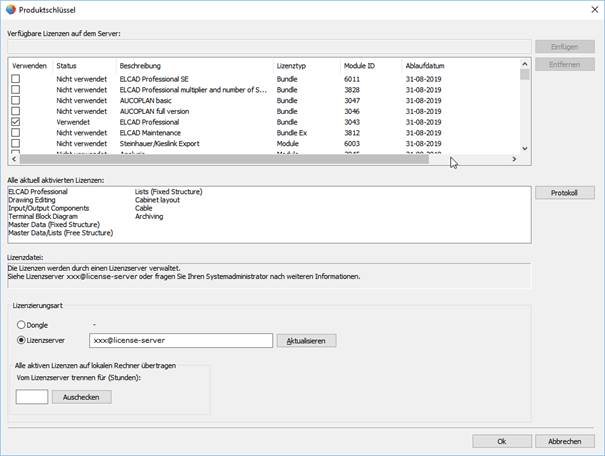Click the horizontal scroll right arrow
The width and height of the screenshot is (605, 456).
pos(514,159)
